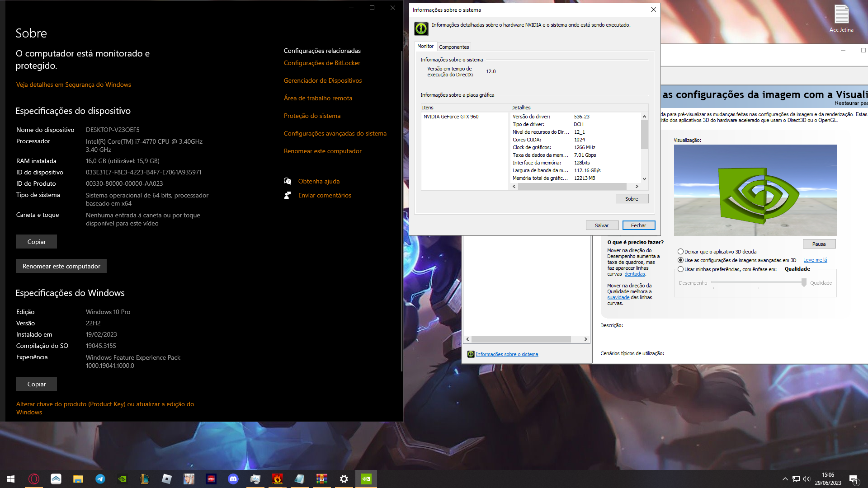Click details list scroll-down arrow
The height and width of the screenshot is (488, 868).
(x=645, y=179)
